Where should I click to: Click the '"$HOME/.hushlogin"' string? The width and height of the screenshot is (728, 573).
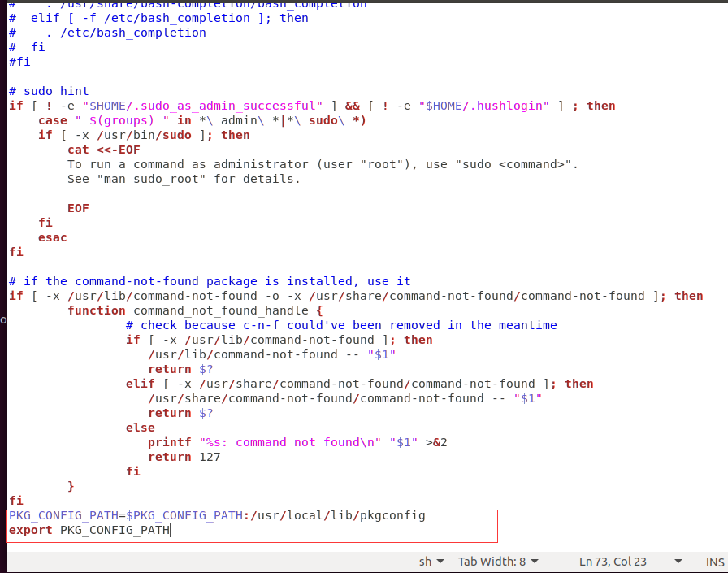(483, 106)
